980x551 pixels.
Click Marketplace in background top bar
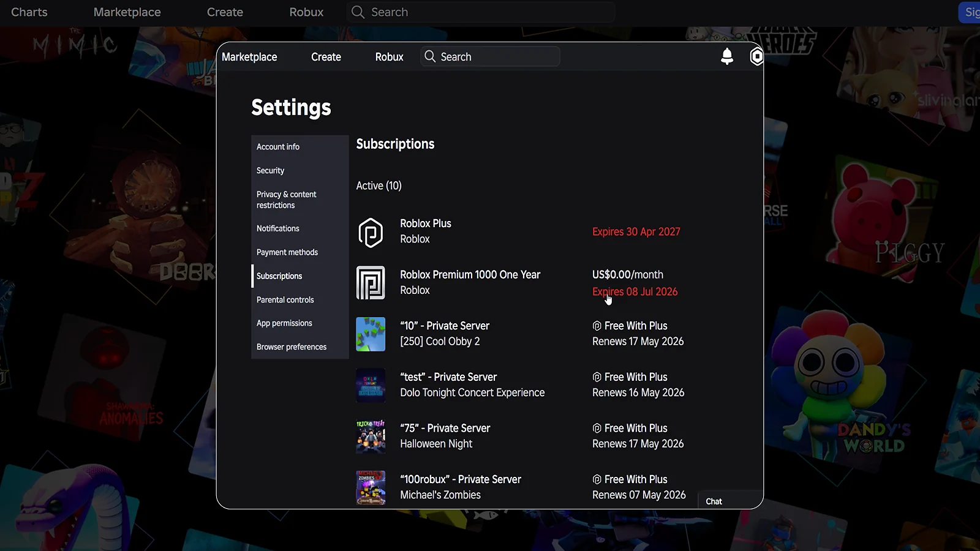(x=127, y=12)
